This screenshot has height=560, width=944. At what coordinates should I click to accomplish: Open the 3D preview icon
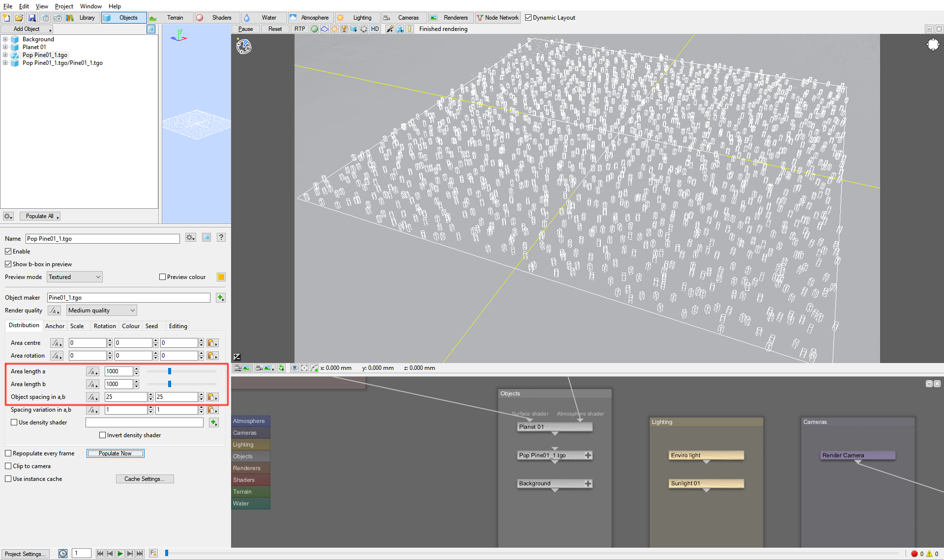pos(58,18)
